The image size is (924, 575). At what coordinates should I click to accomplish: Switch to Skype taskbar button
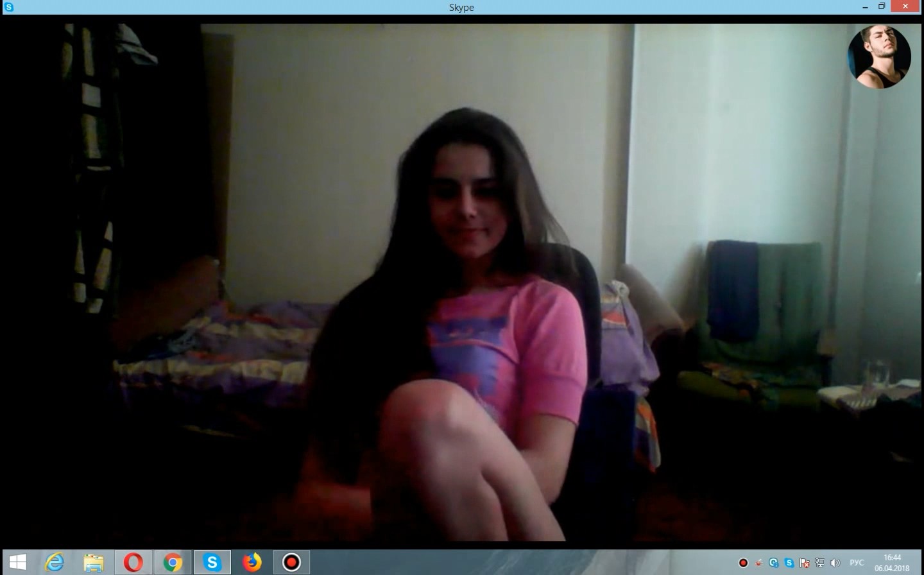pos(212,563)
